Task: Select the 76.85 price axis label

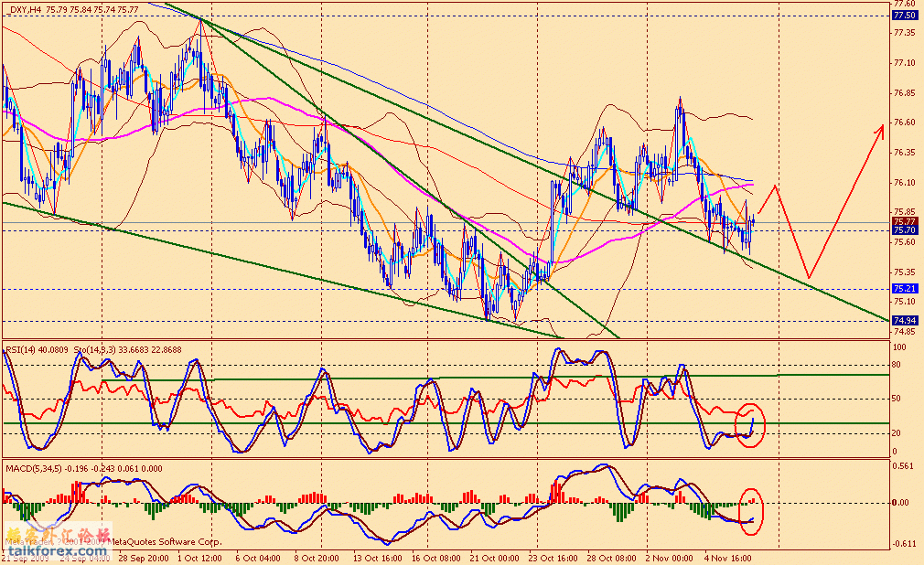Action: click(905, 93)
